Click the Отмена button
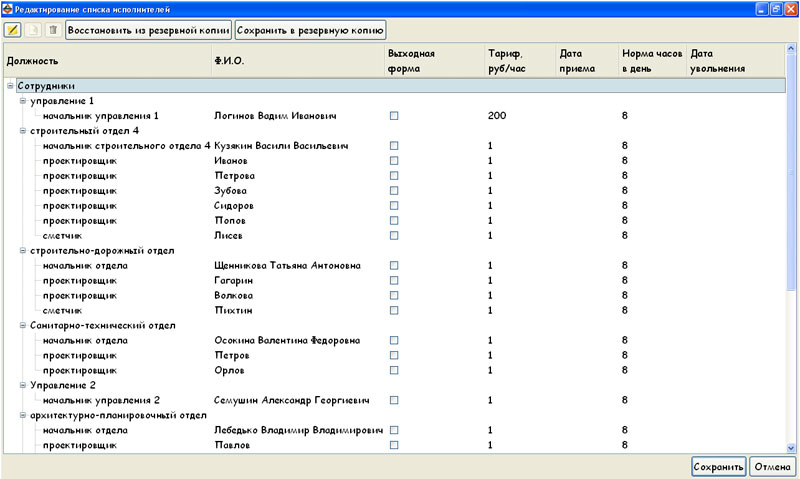800x479 pixels. click(771, 467)
